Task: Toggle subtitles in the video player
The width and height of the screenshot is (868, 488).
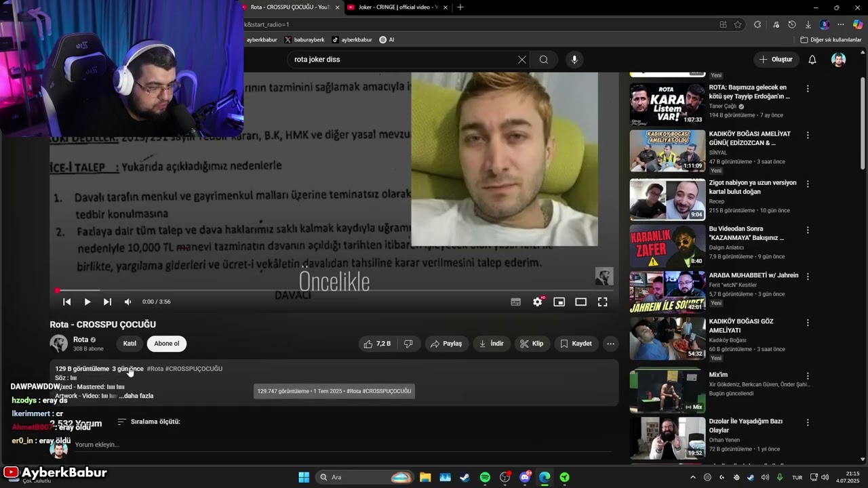Action: pyautogui.click(x=515, y=302)
